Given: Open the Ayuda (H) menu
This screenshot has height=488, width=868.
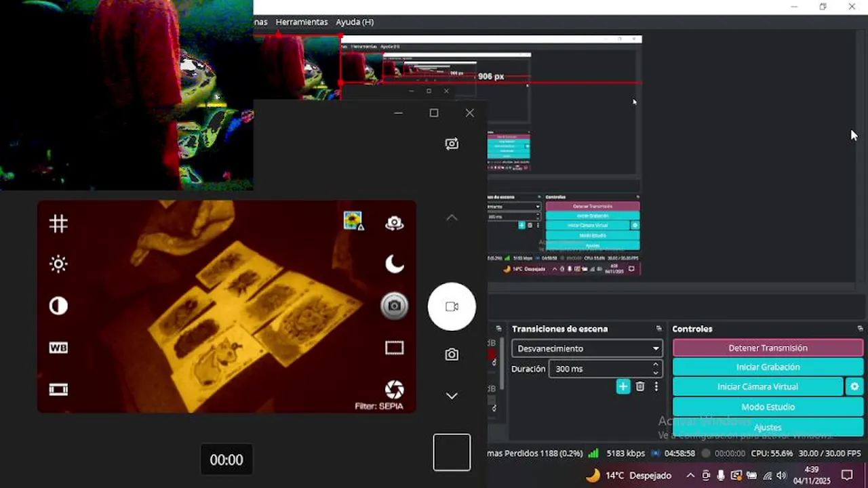Looking at the screenshot, I should pos(355,22).
